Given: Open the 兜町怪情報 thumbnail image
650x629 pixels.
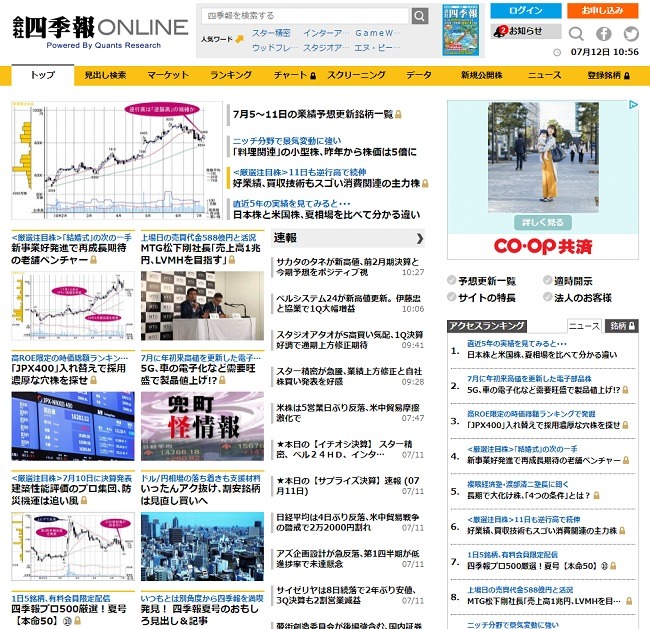Looking at the screenshot, I should point(202,426).
